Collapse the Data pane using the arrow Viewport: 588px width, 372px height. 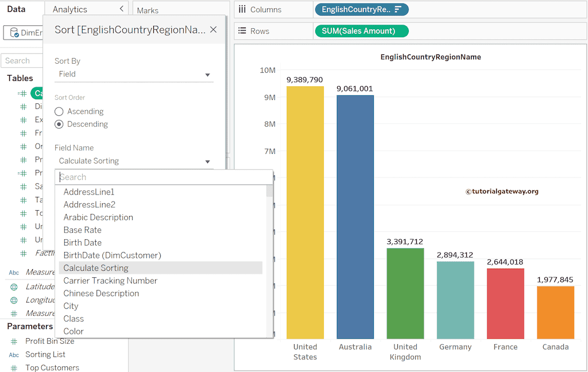[x=121, y=9]
